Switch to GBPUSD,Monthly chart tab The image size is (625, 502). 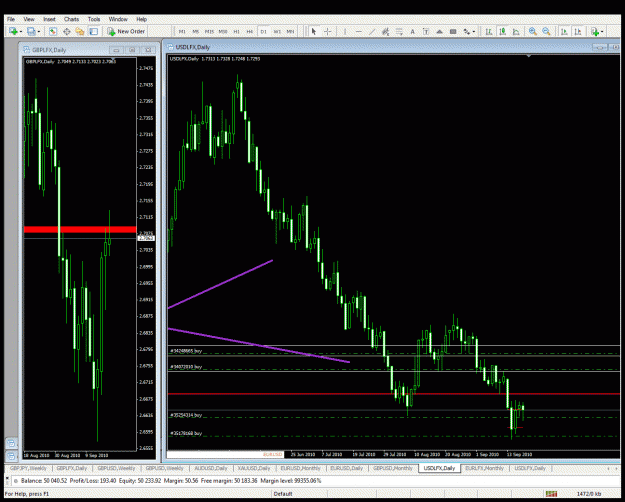(393, 468)
